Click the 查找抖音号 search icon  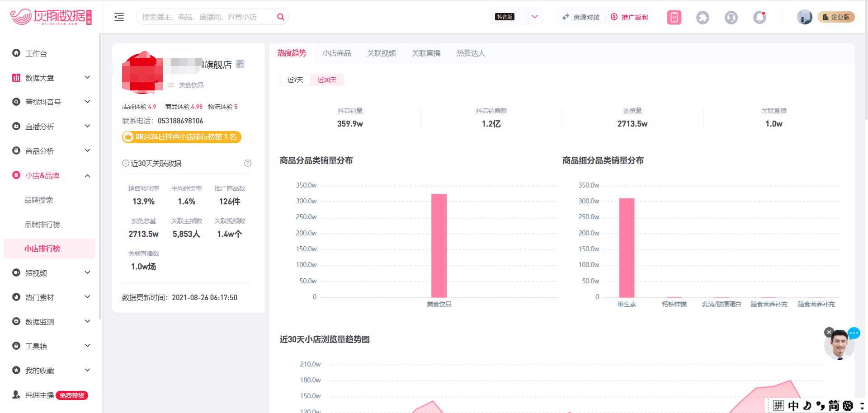16,102
